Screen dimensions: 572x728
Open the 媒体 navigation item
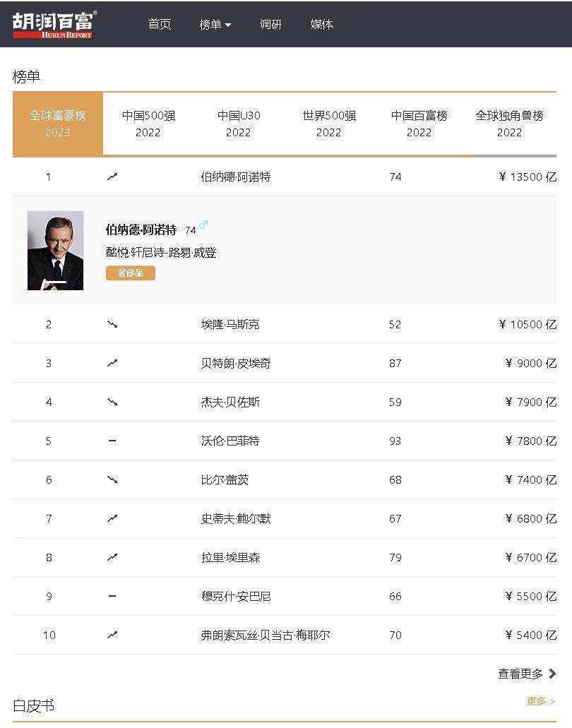pos(322,24)
